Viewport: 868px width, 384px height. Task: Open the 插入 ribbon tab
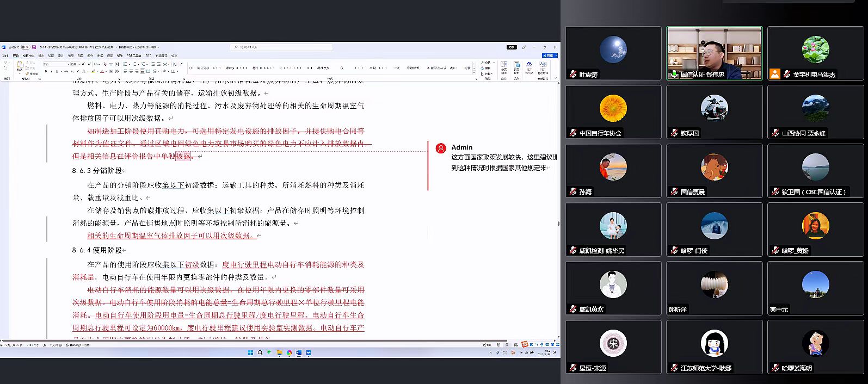[41, 55]
